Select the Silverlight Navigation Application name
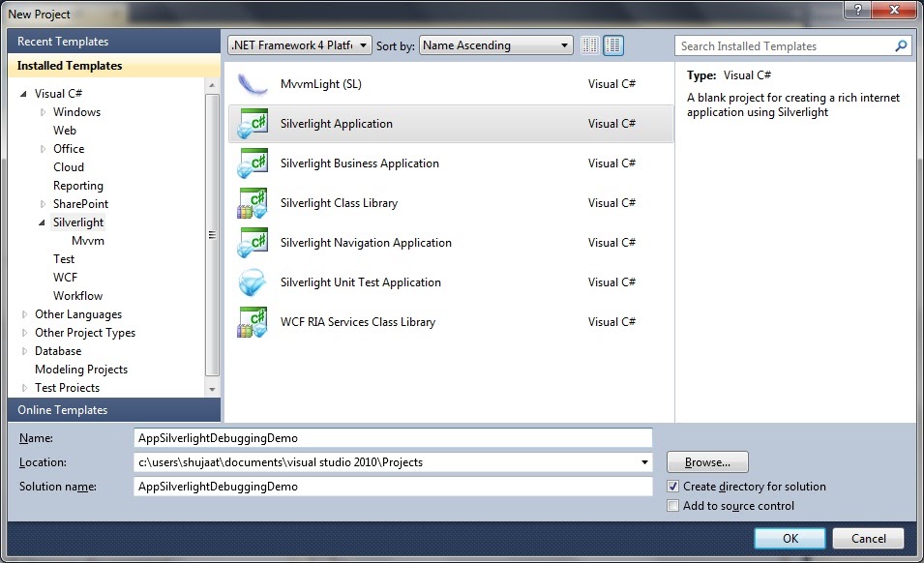The width and height of the screenshot is (924, 563). coord(366,243)
